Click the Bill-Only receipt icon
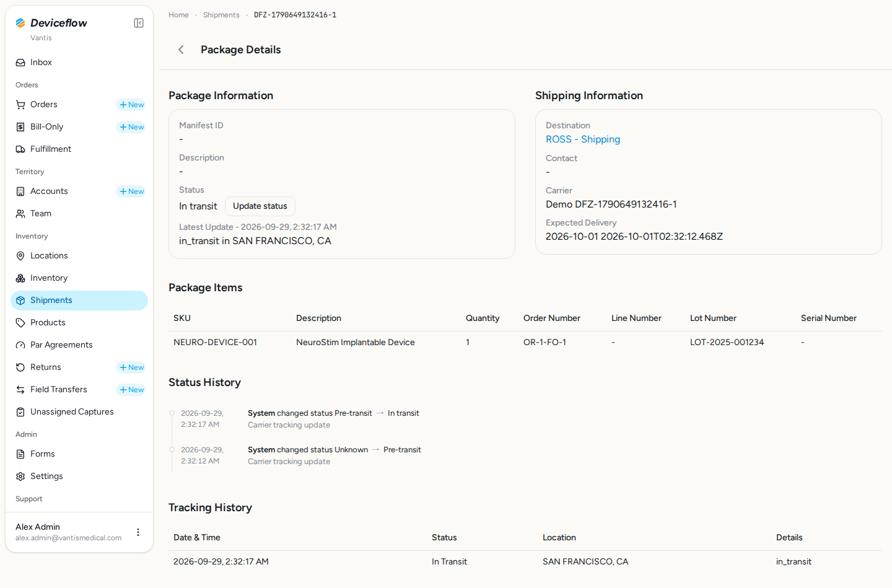Image resolution: width=892 pixels, height=588 pixels. click(x=20, y=127)
